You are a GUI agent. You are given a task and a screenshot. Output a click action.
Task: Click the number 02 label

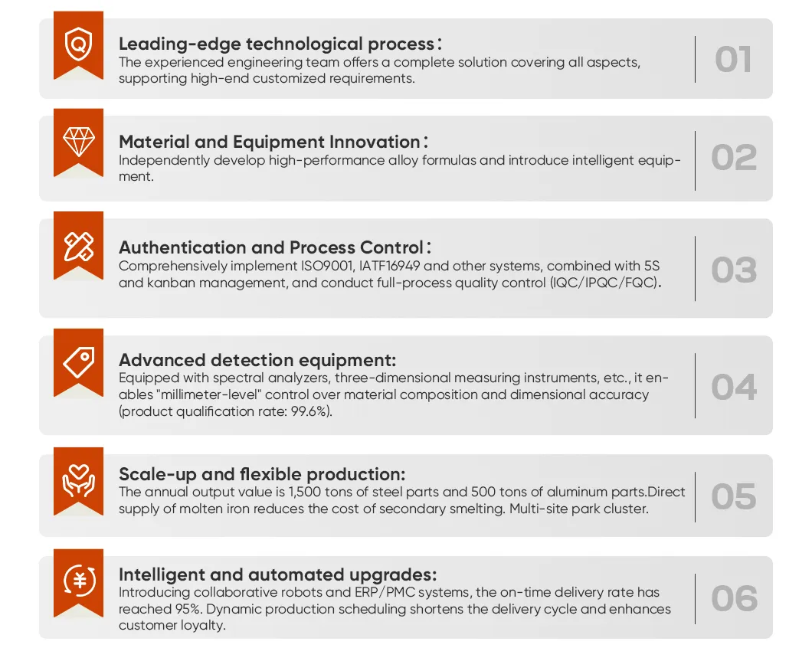pyautogui.click(x=733, y=158)
